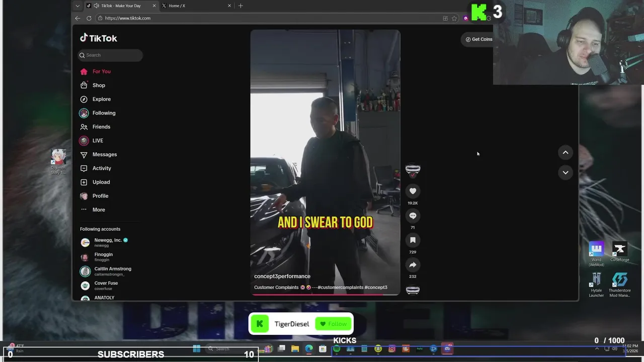644x362 pixels.
Task: Open Discord from the taskbar
Action: pos(447,348)
